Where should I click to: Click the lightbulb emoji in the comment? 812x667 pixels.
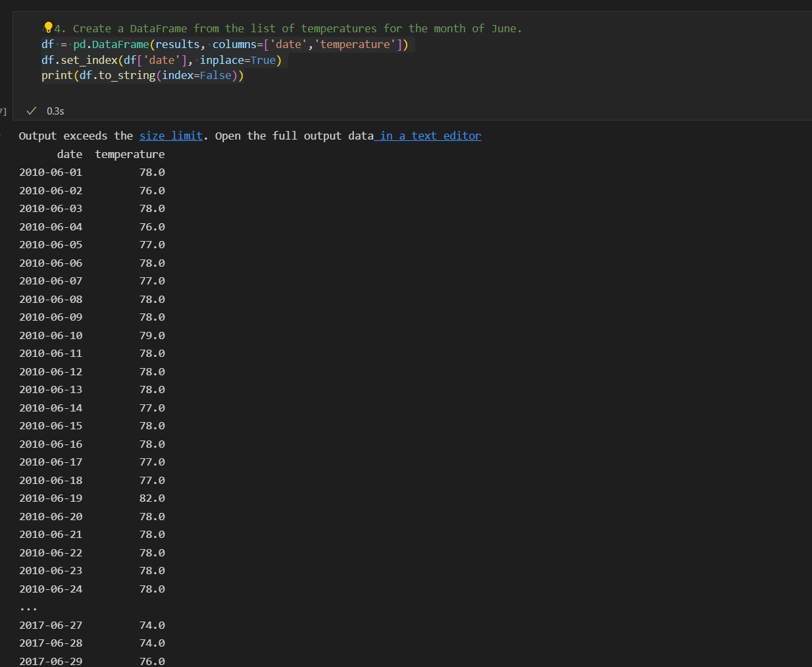47,26
